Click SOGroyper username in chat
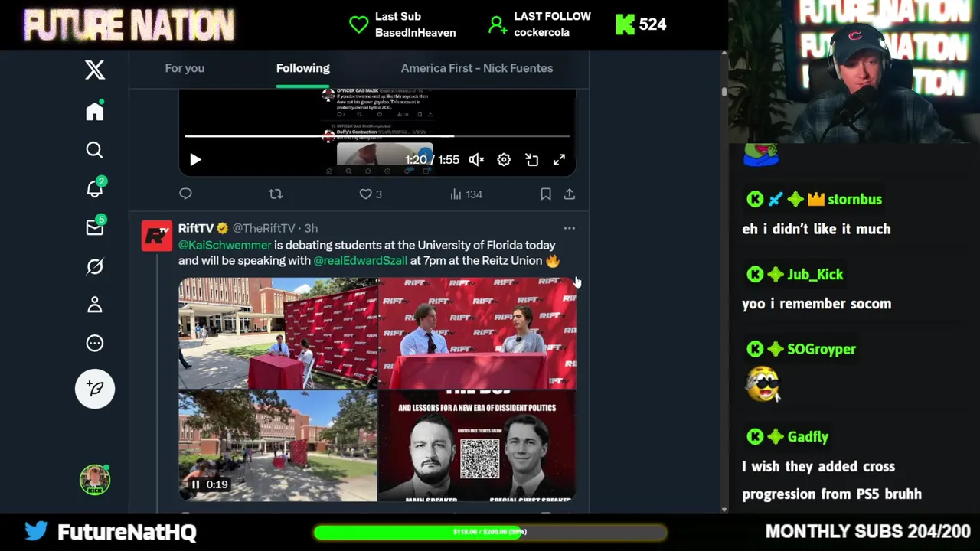The image size is (980, 551). pyautogui.click(x=822, y=349)
